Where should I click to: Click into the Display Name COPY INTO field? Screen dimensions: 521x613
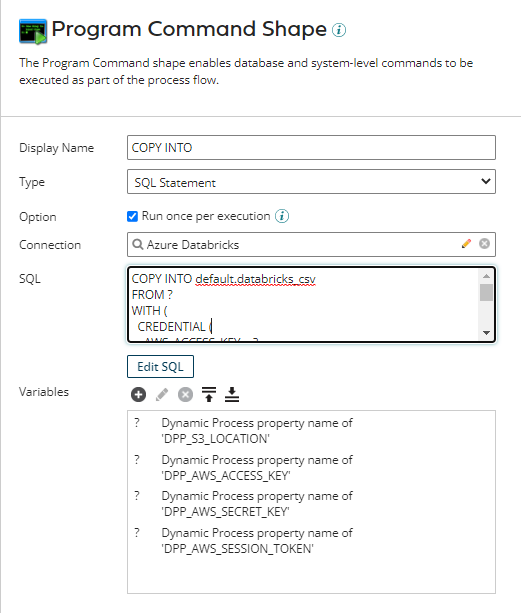click(311, 147)
